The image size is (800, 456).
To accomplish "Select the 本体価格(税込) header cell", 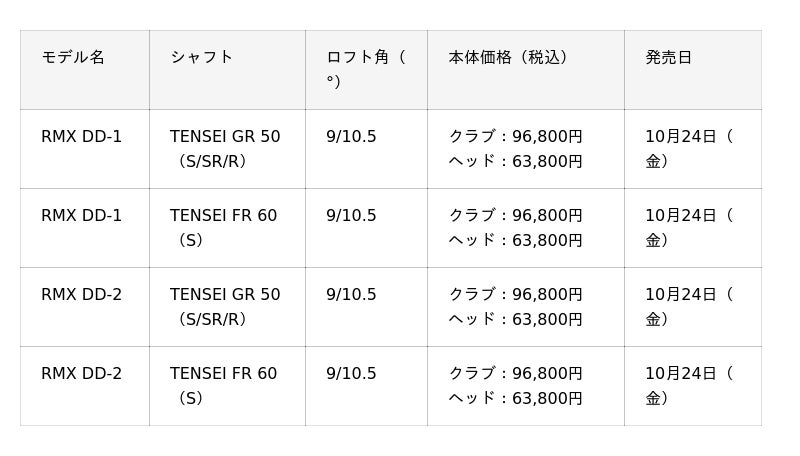I will pos(509,58).
